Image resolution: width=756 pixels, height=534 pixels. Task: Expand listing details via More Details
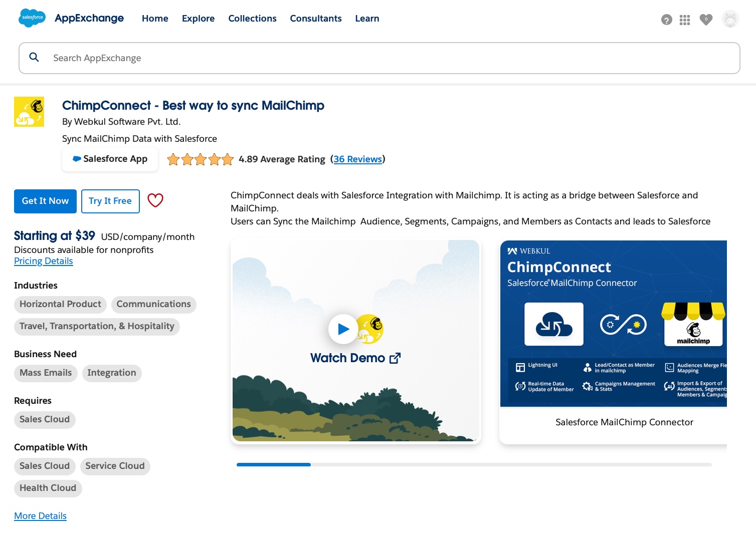40,516
